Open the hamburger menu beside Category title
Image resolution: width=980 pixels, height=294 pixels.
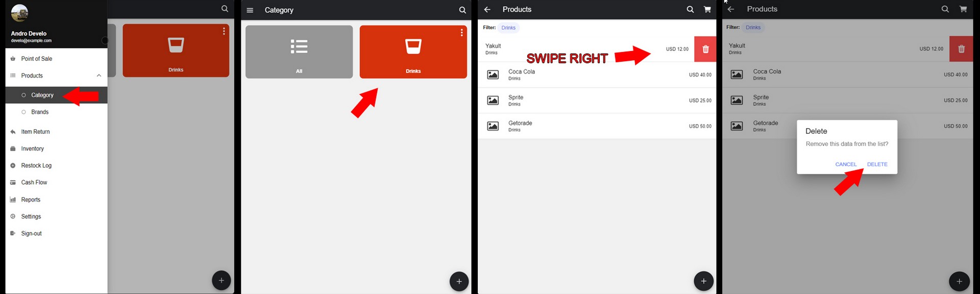(250, 10)
